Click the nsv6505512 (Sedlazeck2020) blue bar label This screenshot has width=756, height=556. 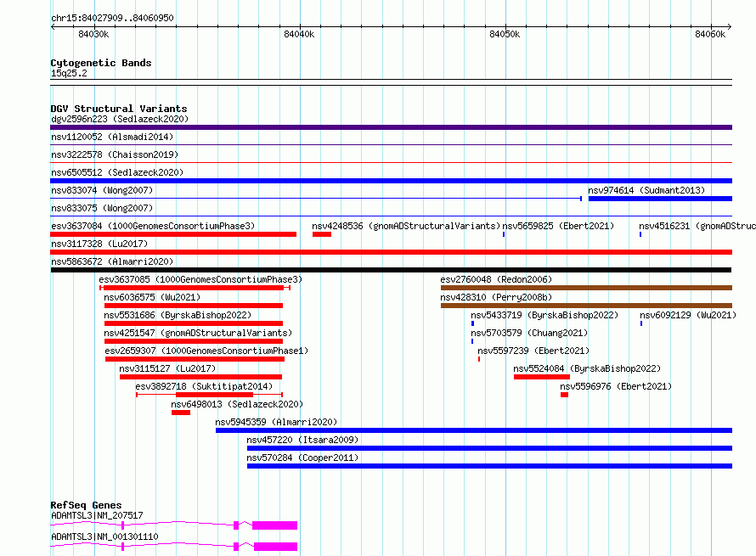pyautogui.click(x=117, y=172)
